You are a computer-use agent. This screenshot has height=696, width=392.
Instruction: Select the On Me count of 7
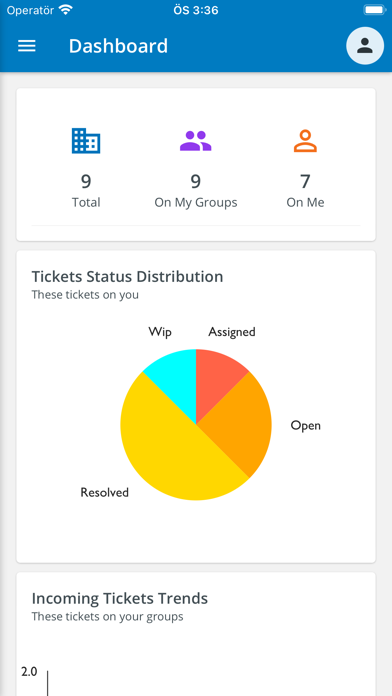click(x=305, y=181)
